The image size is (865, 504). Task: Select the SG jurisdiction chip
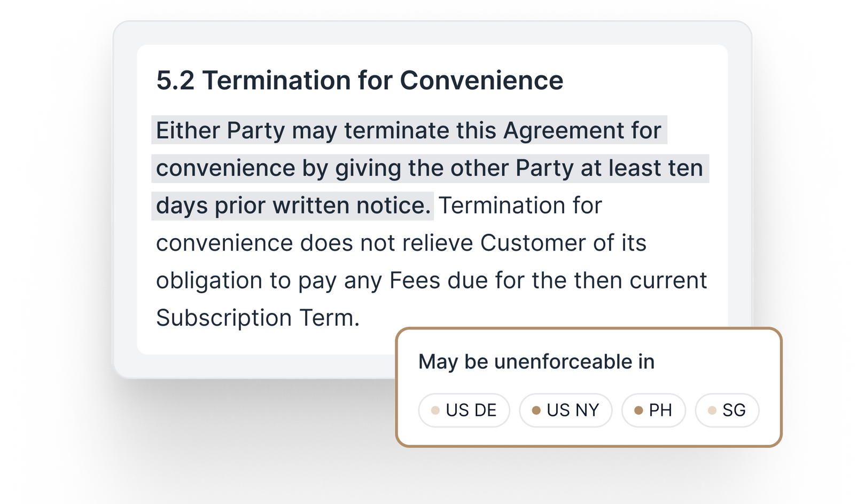coord(727,410)
